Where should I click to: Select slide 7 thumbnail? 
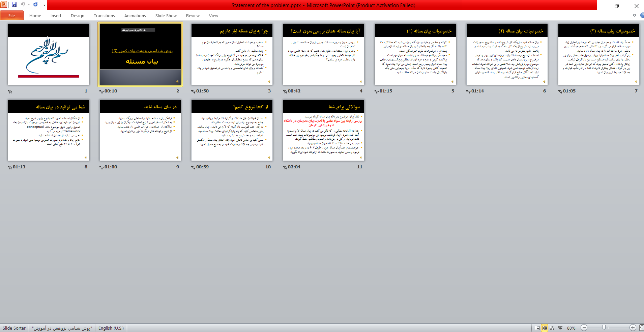tap(599, 54)
